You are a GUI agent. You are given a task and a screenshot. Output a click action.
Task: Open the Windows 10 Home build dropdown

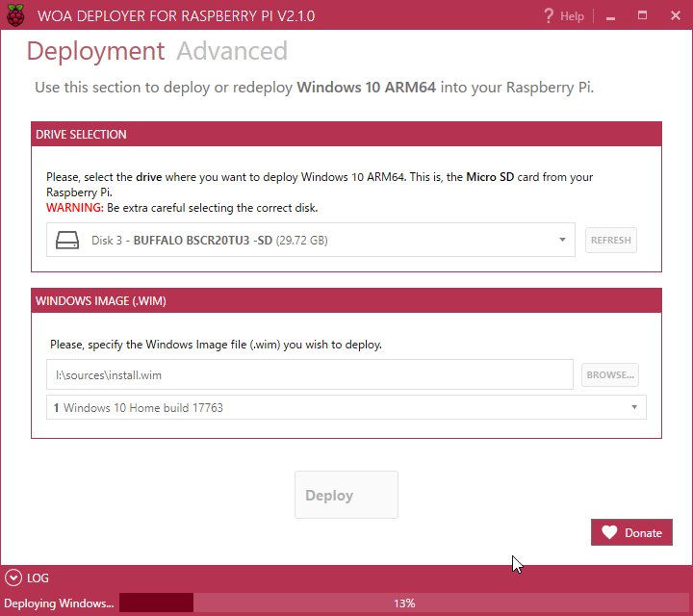(346, 407)
